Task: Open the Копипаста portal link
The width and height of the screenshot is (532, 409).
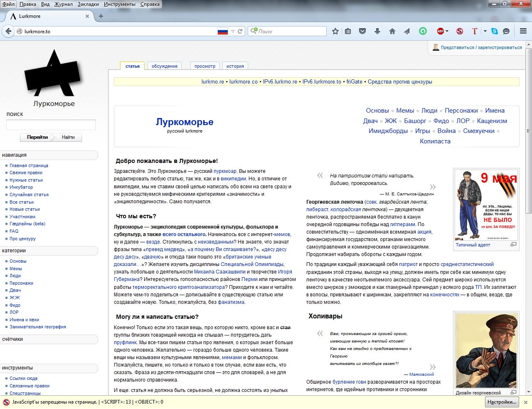Action: [435, 141]
